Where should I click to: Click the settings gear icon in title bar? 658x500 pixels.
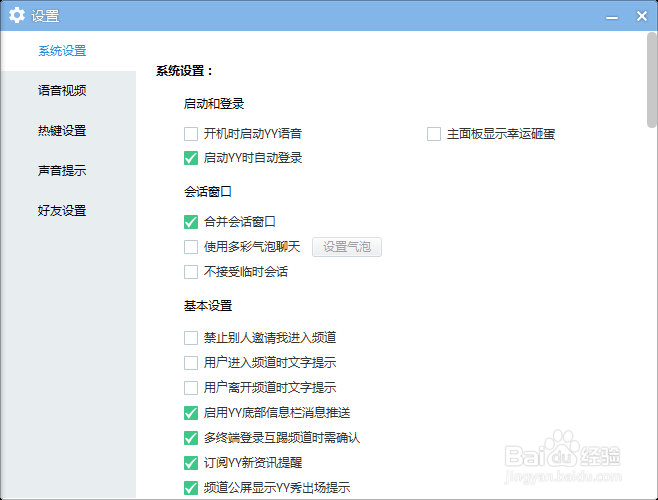17,16
